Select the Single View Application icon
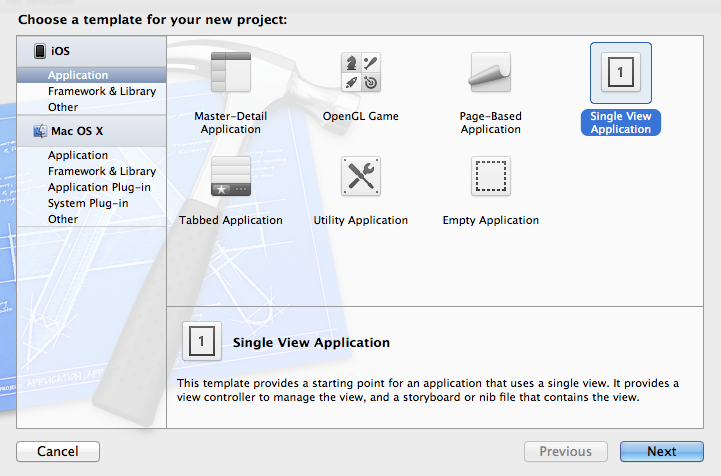The height and width of the screenshot is (476, 721). point(620,73)
